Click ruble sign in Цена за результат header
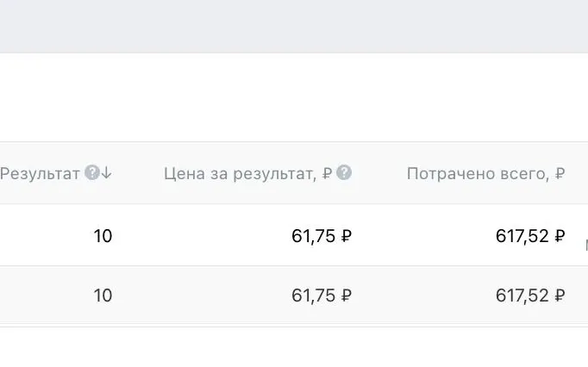Image resolution: width=588 pixels, height=367 pixels. [327, 173]
